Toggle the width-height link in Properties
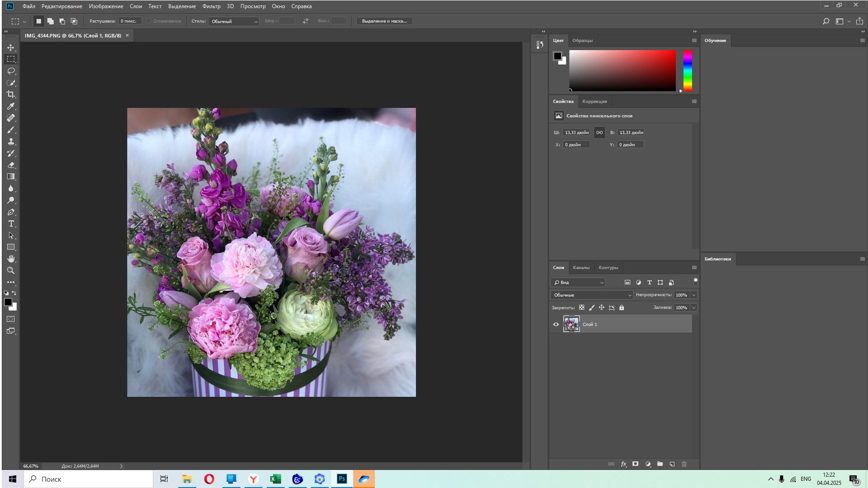The height and width of the screenshot is (488, 868). (x=599, y=133)
